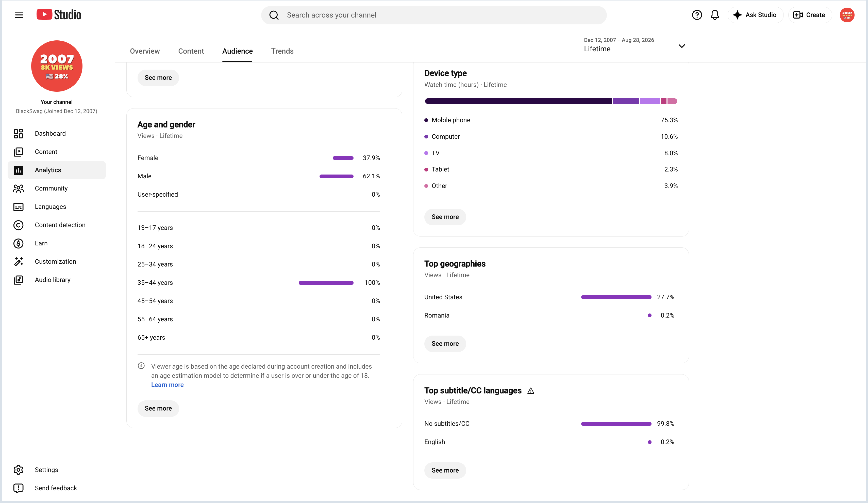
Task: Expand Device type See more
Action: (445, 217)
